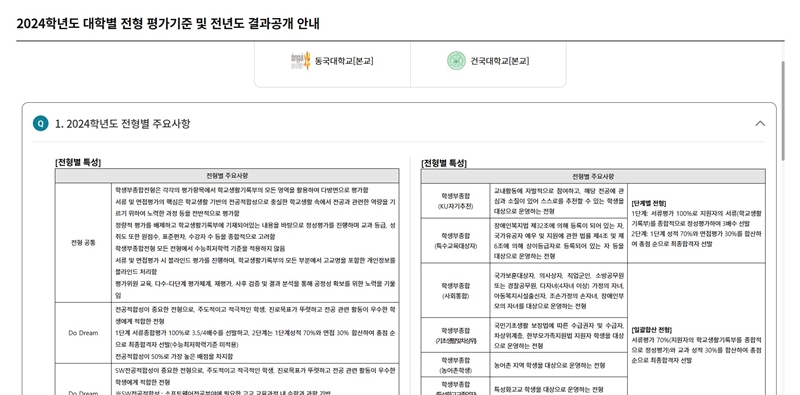Viewport: 800px width, 395px height.
Task: Click the 학생부종합 (특수교육대상자) cell
Action: pos(456,240)
